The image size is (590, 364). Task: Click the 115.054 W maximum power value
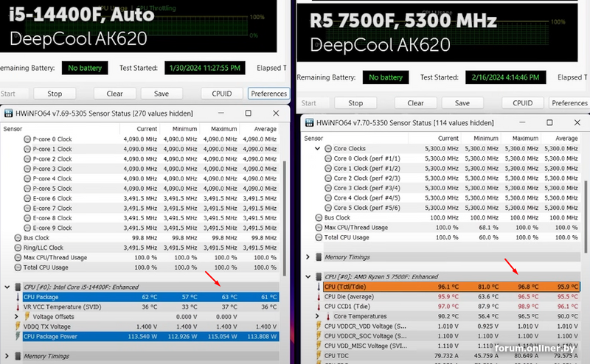click(221, 337)
